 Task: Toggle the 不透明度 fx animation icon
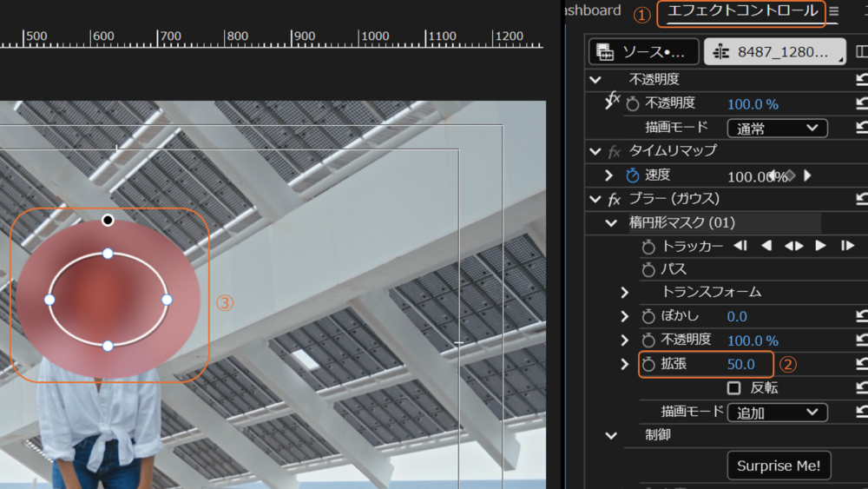[x=612, y=101]
